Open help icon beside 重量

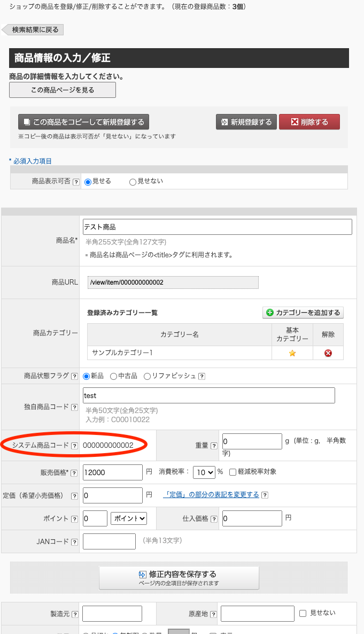[214, 446]
